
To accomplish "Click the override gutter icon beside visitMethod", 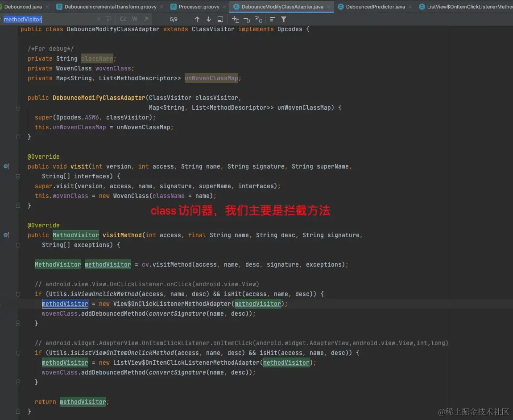I will click(x=7, y=235).
